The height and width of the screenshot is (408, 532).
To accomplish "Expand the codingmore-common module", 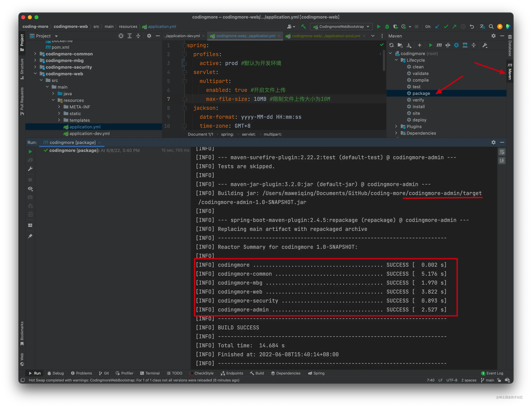I will 35,54.
